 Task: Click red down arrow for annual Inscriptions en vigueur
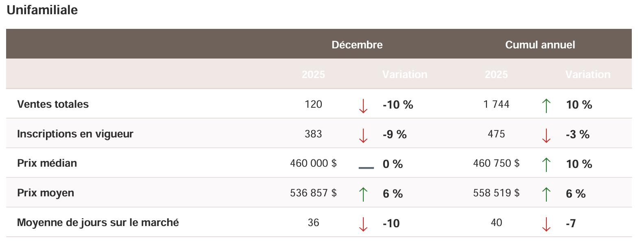pos(546,135)
